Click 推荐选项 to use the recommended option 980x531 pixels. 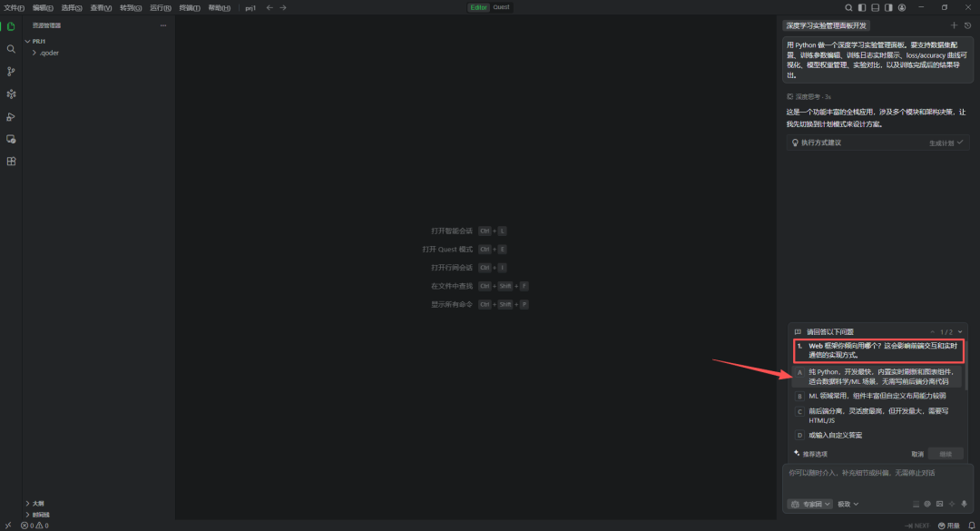811,454
